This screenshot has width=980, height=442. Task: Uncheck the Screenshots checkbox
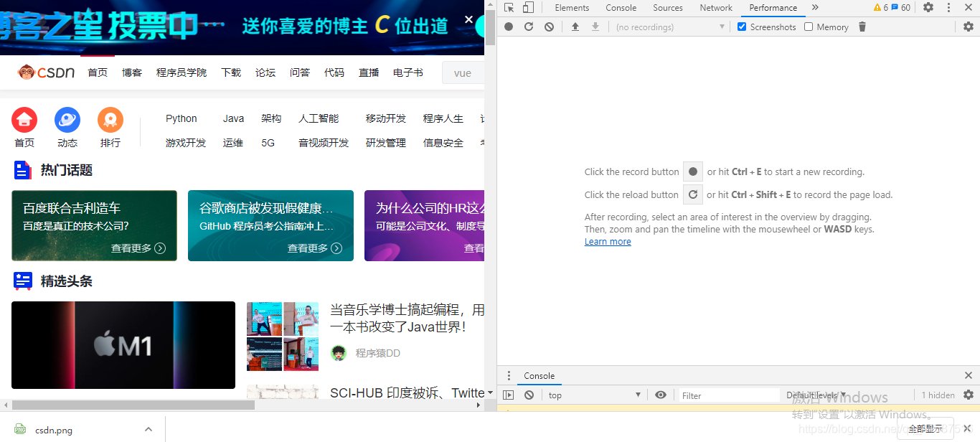point(743,27)
